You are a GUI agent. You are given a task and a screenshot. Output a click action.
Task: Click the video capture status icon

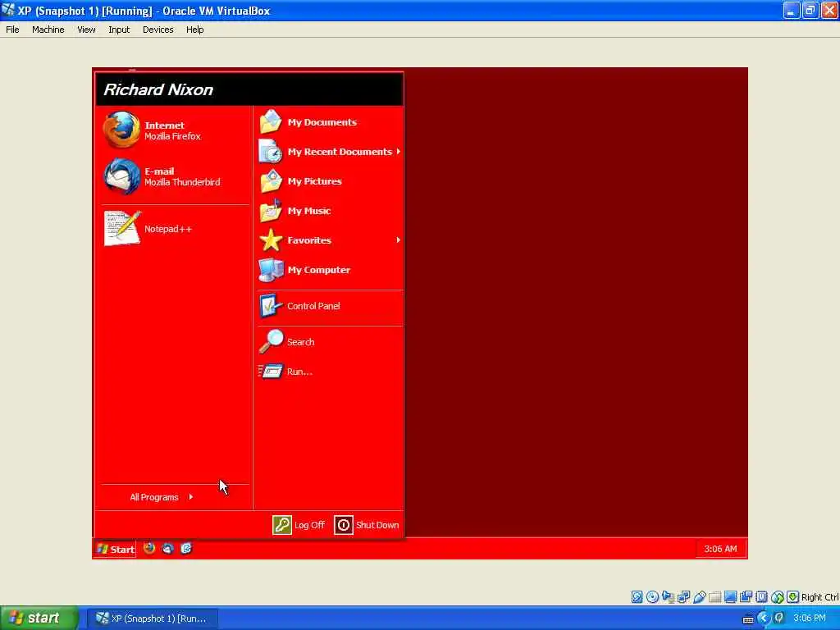[746, 597]
